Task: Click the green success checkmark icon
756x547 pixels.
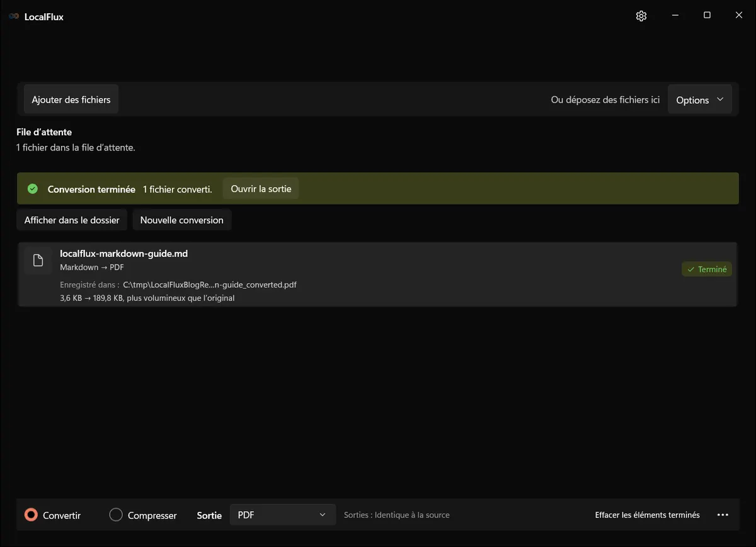Action: pyautogui.click(x=33, y=189)
